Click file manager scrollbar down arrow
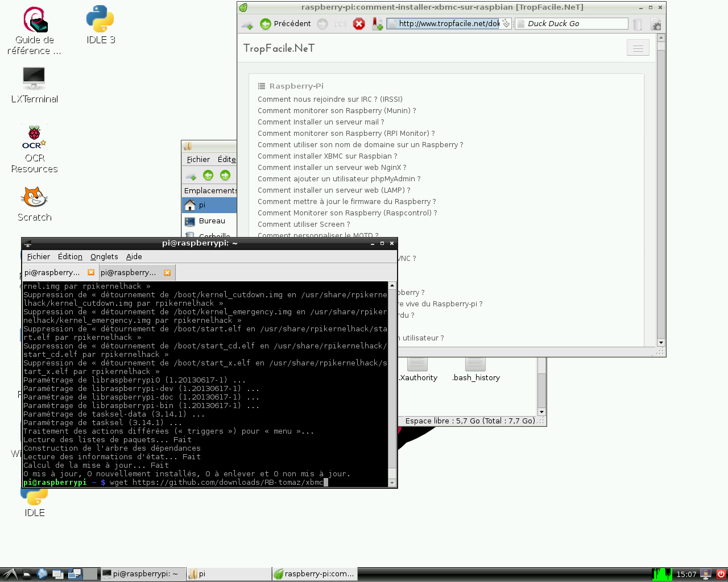Viewport: 728px width, 582px height. [541, 412]
